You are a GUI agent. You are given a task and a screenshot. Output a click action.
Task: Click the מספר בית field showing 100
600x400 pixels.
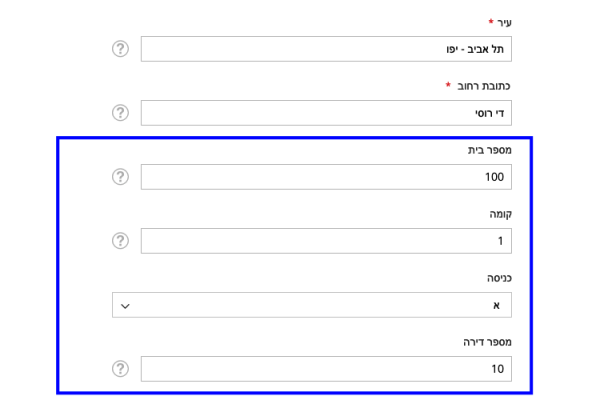tap(326, 177)
